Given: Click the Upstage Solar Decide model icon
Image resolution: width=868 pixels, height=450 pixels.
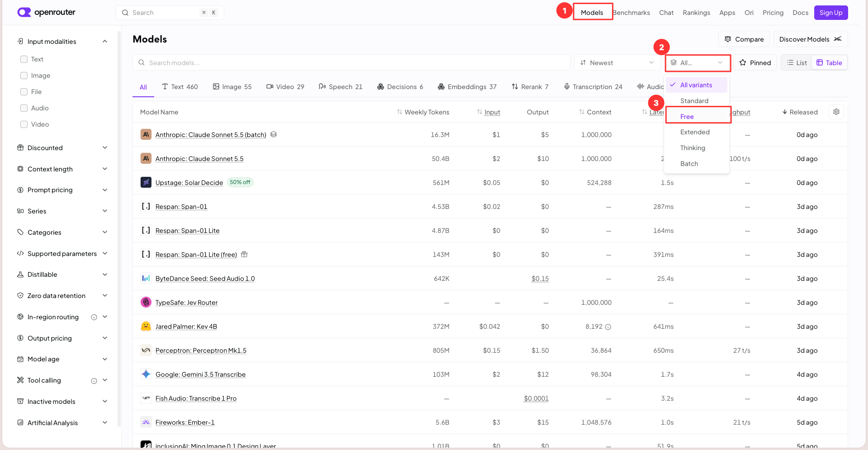Looking at the screenshot, I should pyautogui.click(x=146, y=182).
